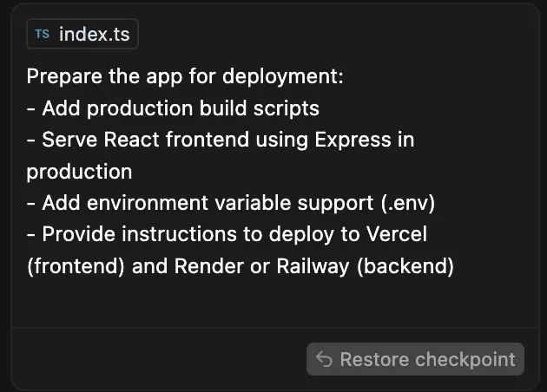
Task: Click the Restore checkpoint button
Action: (x=415, y=359)
